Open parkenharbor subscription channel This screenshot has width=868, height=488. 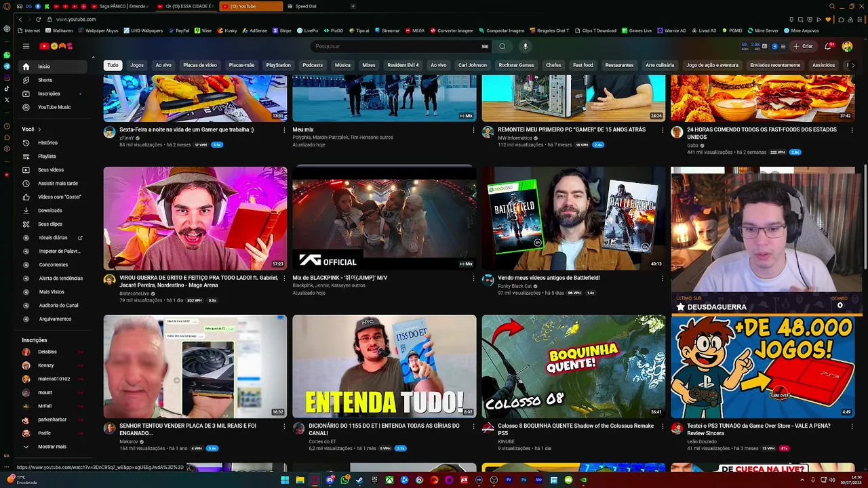[53, 420]
